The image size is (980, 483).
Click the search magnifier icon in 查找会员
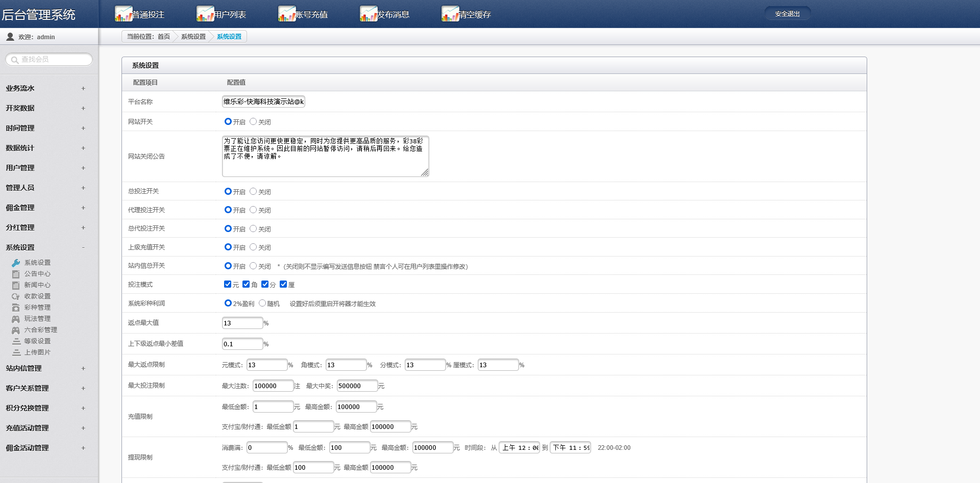[14, 60]
